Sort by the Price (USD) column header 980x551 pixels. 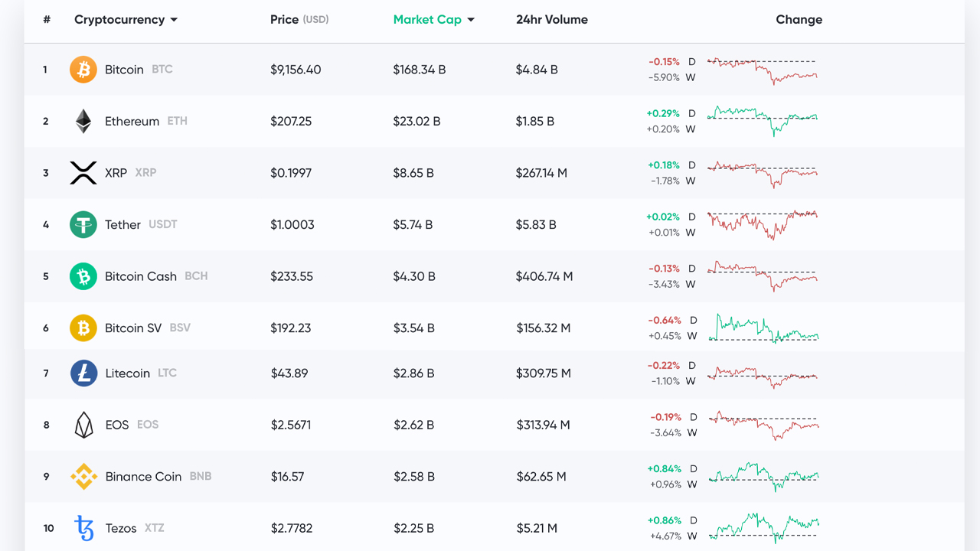point(299,19)
